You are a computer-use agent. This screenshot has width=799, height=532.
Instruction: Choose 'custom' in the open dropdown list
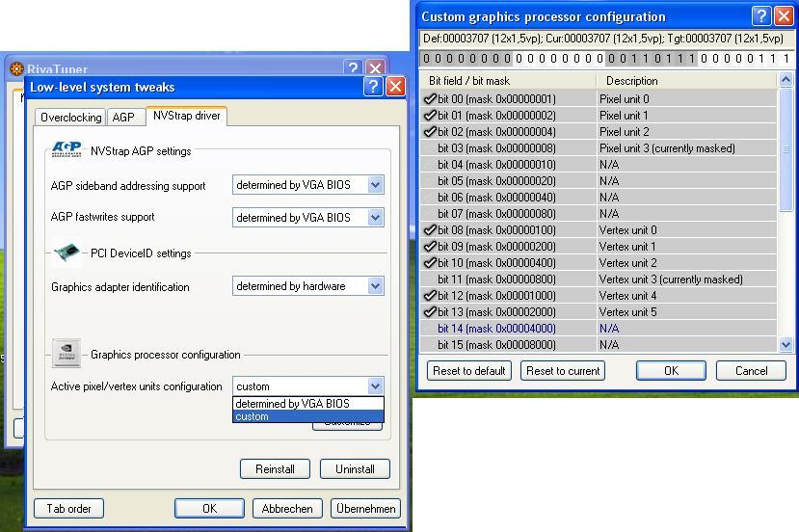pyautogui.click(x=307, y=416)
